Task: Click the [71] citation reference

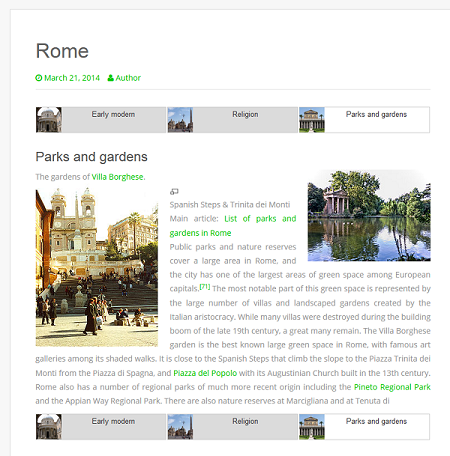Action: 205,287
